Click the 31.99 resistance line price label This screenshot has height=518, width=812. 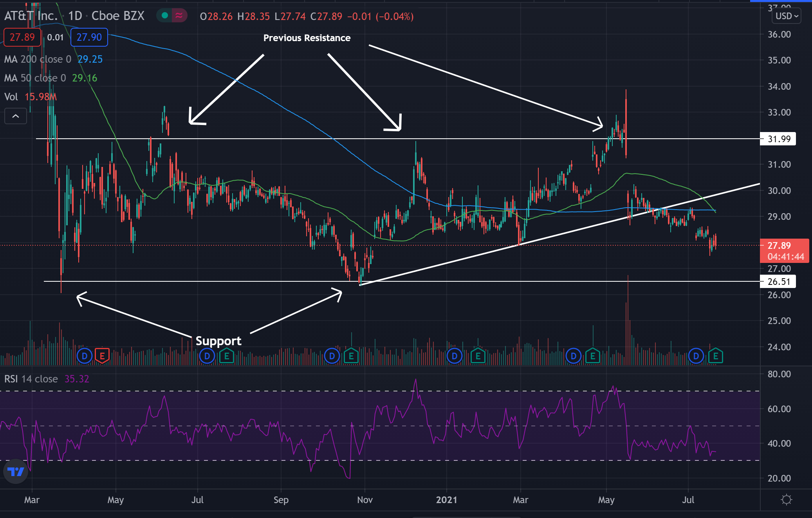[x=778, y=139]
